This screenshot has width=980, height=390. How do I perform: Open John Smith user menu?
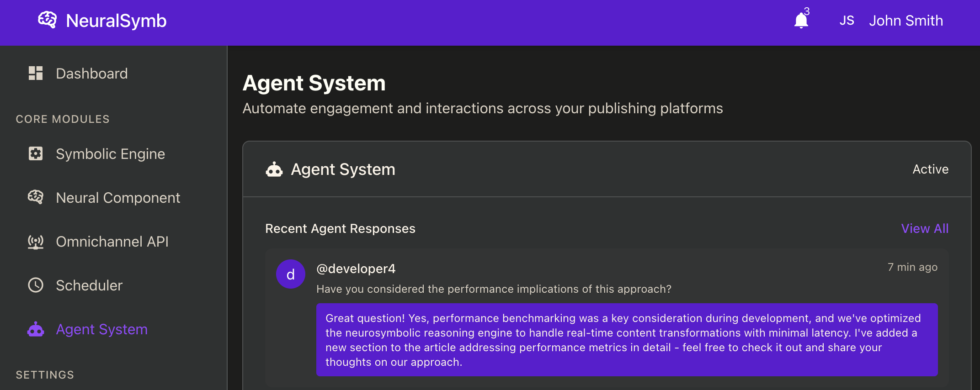906,21
